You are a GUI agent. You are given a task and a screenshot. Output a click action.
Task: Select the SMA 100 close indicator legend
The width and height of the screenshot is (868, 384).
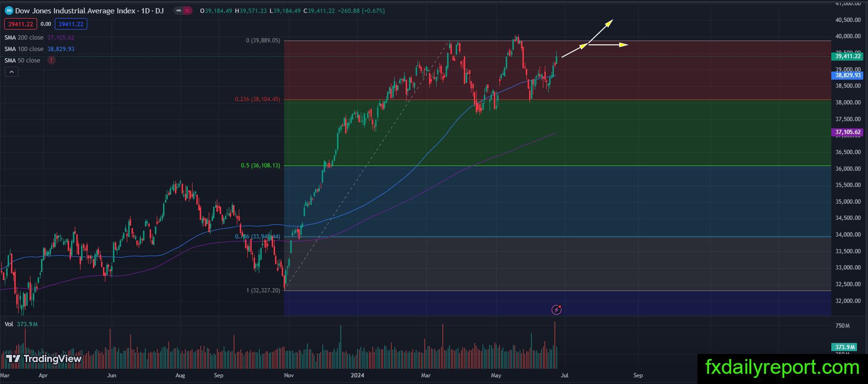(x=24, y=49)
